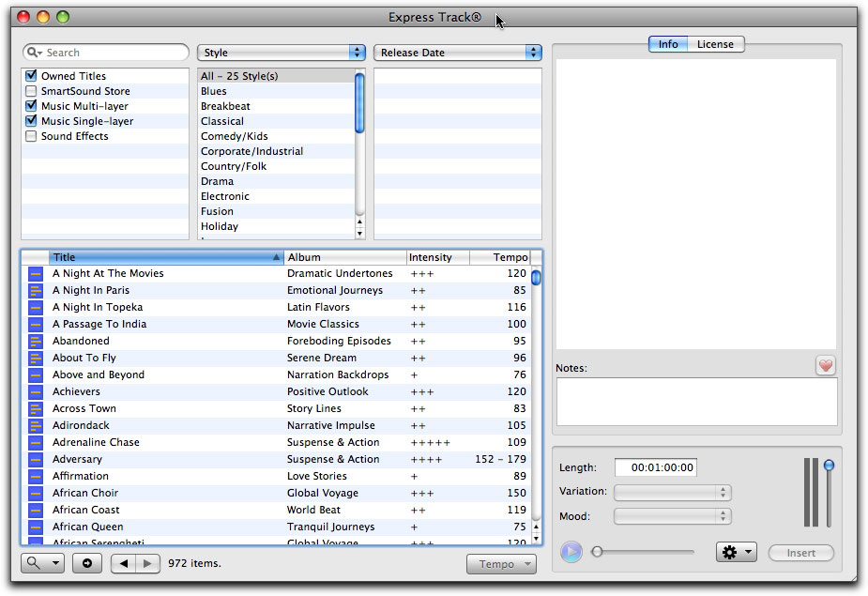Click the round record-style button in bottom bar
The width and height of the screenshot is (868, 596).
(87, 563)
